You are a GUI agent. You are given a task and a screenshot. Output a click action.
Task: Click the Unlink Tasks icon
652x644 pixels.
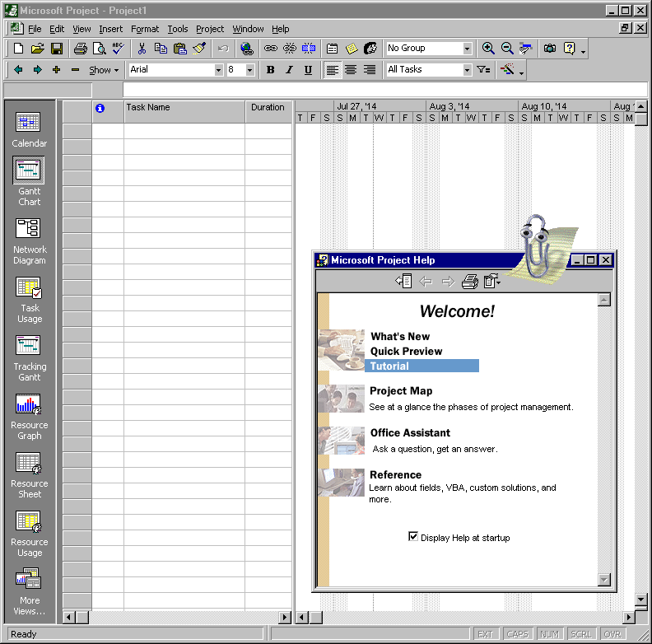[290, 49]
